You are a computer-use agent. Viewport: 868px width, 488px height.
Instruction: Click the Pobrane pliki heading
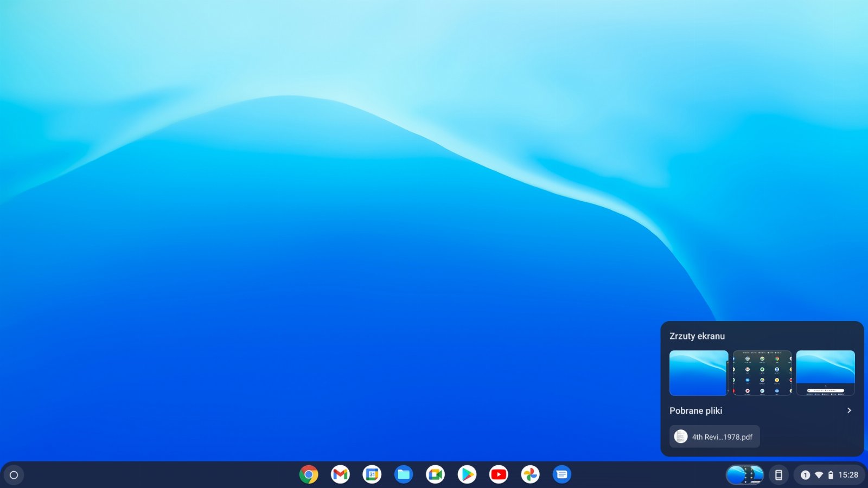(696, 410)
